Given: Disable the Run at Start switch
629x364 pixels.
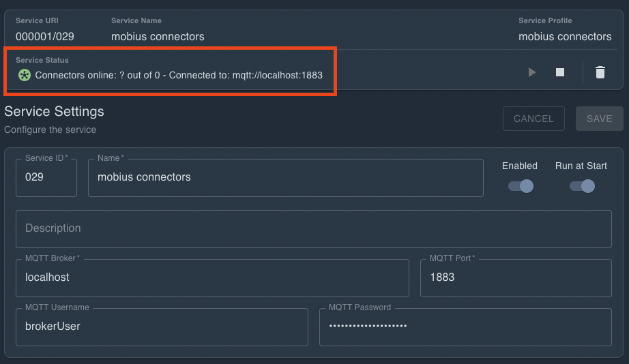Looking at the screenshot, I should (x=582, y=186).
